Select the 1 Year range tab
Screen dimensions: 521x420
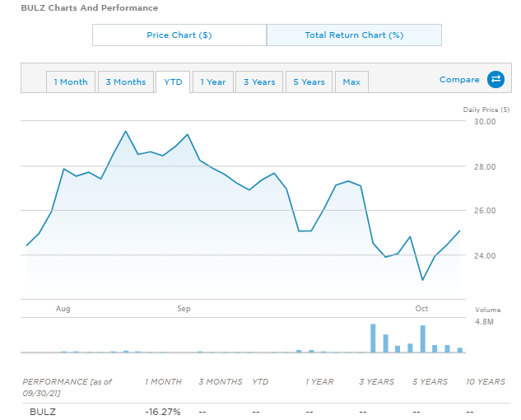point(213,82)
